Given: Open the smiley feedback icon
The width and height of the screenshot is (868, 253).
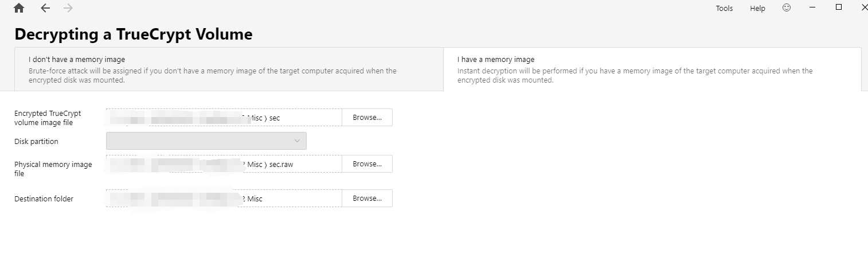Looking at the screenshot, I should [x=787, y=8].
